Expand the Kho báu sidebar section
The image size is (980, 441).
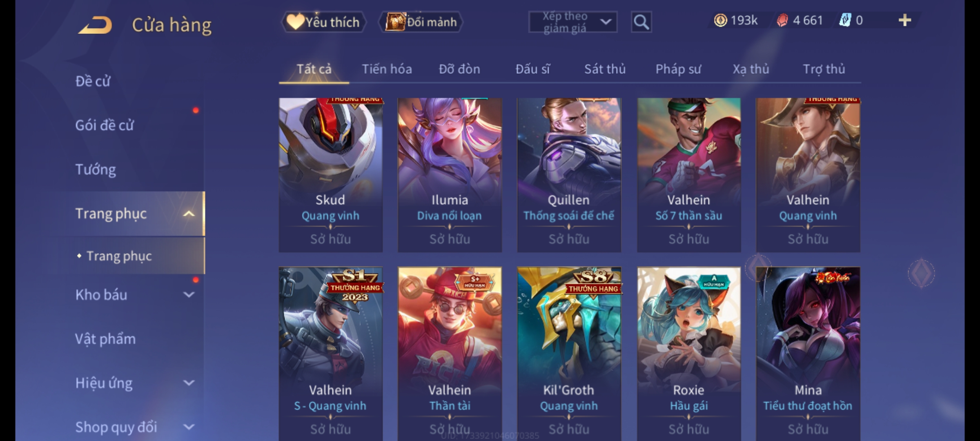[x=189, y=295]
